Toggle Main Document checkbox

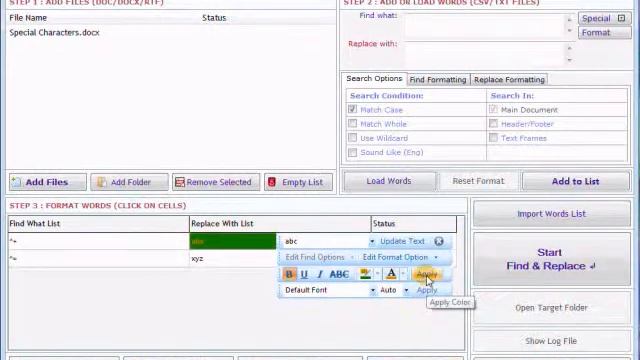(493, 109)
